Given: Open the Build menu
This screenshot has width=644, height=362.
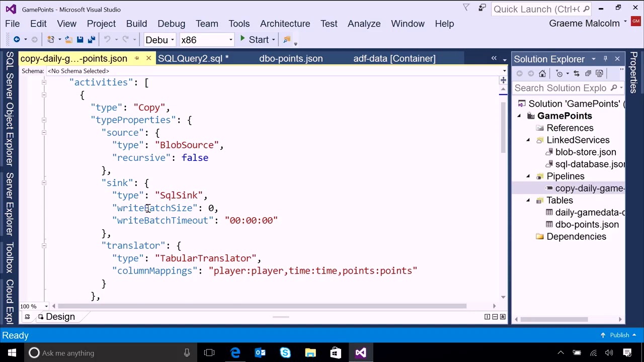Looking at the screenshot, I should click(136, 24).
